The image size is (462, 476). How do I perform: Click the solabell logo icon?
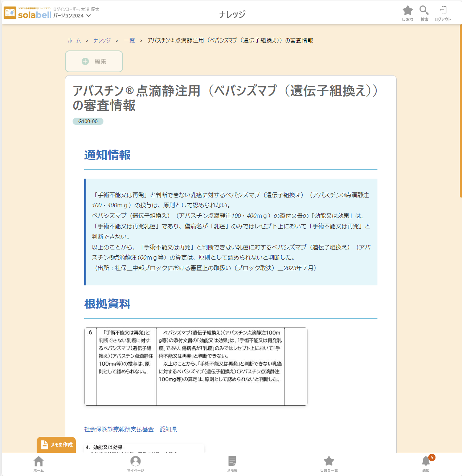10,13
